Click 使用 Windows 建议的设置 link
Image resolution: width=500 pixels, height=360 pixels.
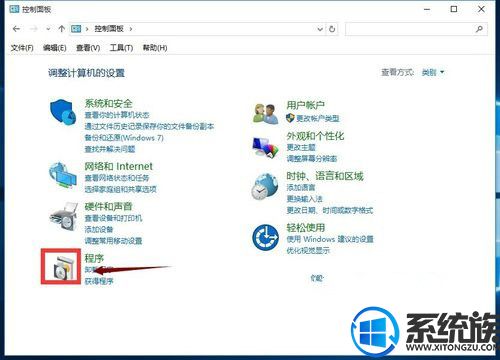(330, 239)
